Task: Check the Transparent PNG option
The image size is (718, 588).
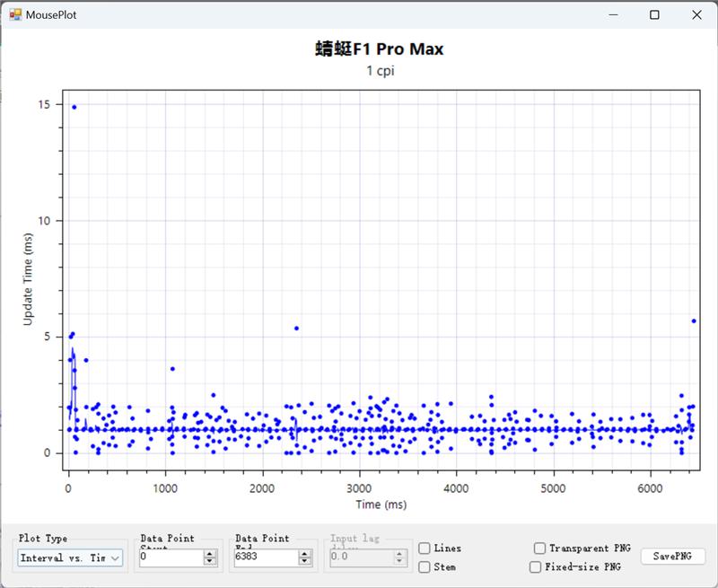Action: [x=539, y=549]
